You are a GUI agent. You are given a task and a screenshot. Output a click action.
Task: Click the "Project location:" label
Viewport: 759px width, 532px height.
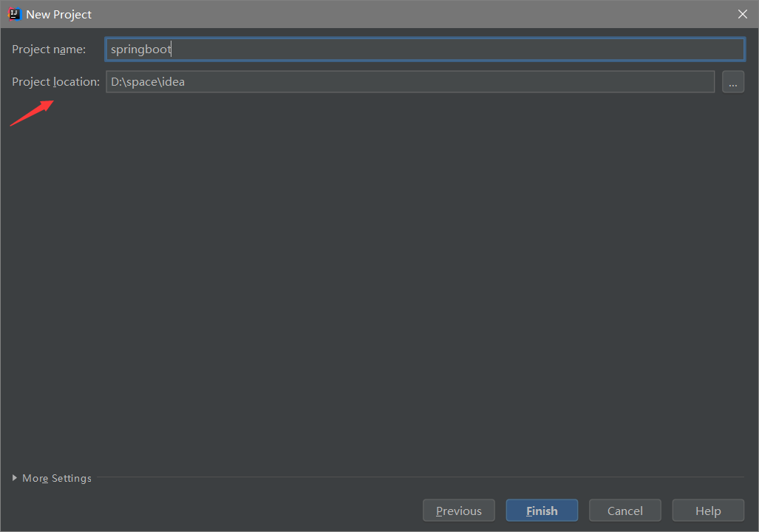[x=55, y=82]
